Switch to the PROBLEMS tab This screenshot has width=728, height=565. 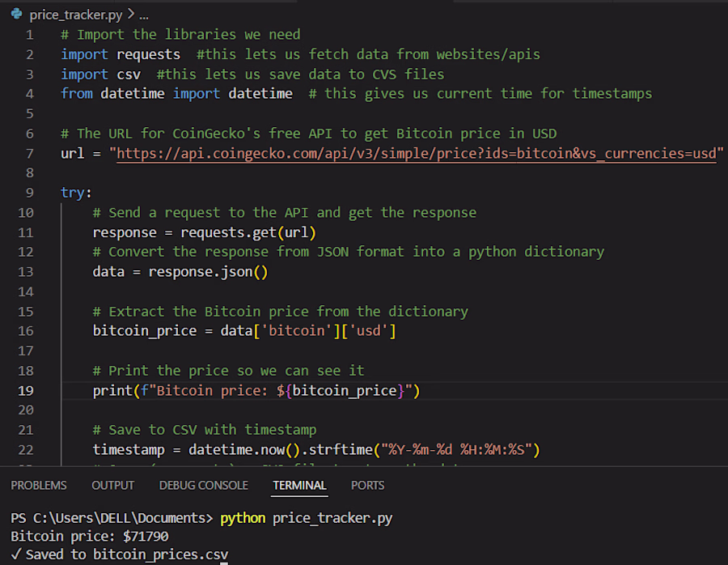click(39, 486)
